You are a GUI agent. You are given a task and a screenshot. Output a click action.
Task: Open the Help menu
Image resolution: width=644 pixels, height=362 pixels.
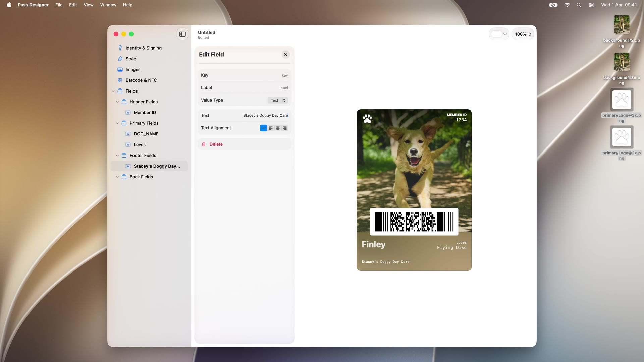coord(128,5)
